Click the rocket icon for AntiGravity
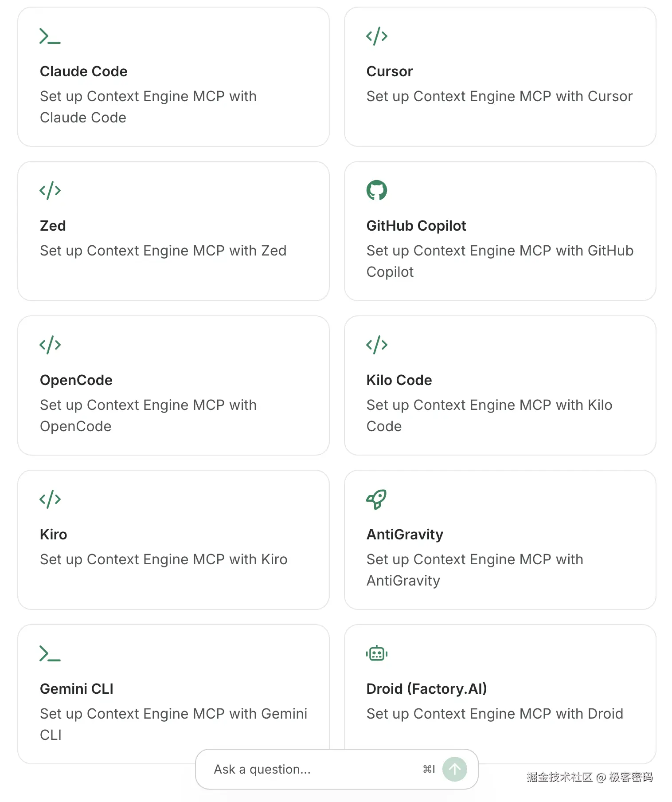 [376, 499]
